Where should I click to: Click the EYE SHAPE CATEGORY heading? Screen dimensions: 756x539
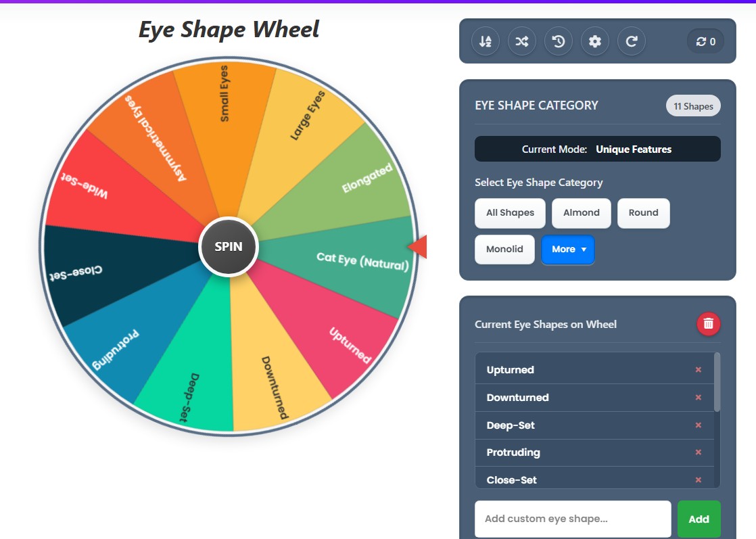click(536, 106)
